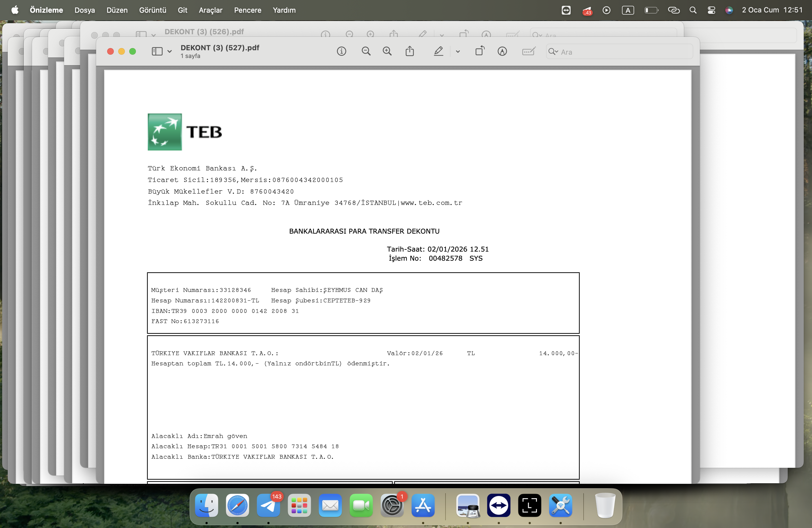
Task: Launch FaceTime from the Dock
Action: pos(361,505)
